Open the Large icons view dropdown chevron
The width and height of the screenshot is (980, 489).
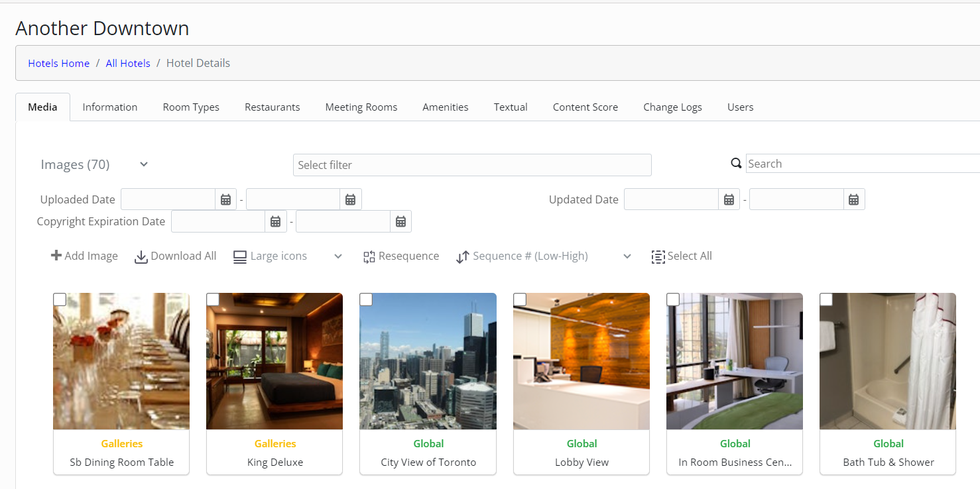coord(338,256)
